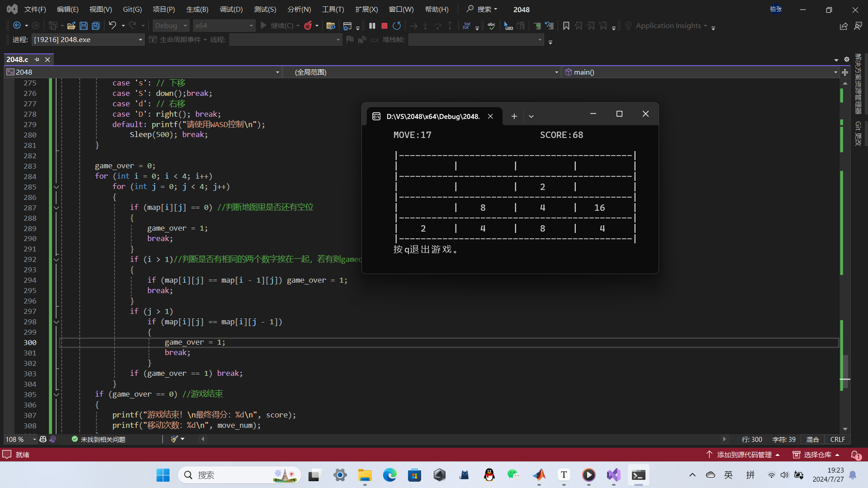Screen dimensions: 868x488
Task: Collapse the if block at line 298
Action: (x=57, y=322)
